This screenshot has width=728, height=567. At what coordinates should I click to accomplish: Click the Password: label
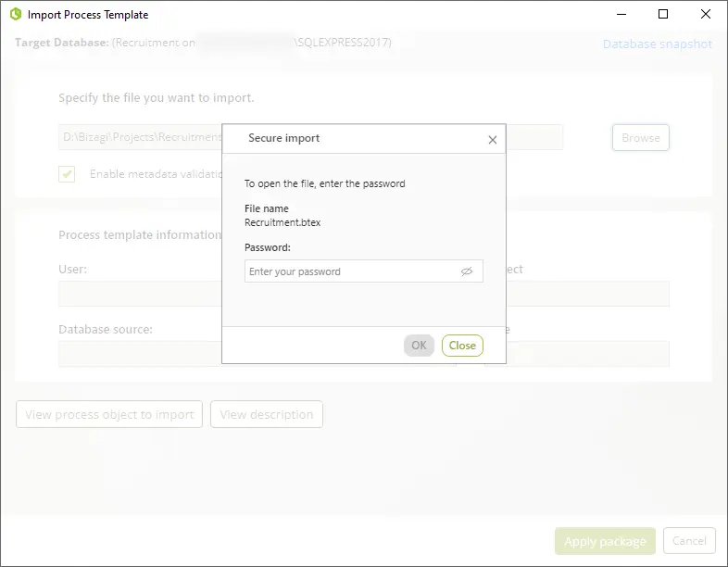[x=268, y=247]
